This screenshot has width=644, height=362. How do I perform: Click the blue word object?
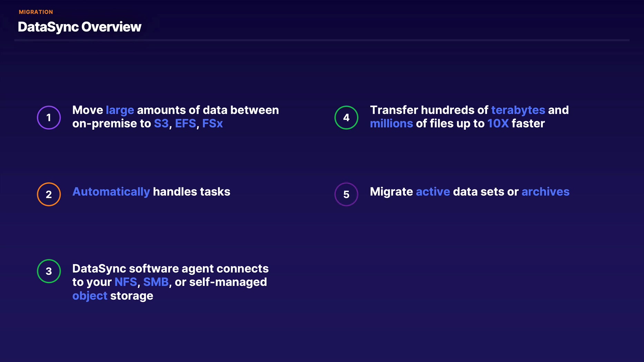coord(90,296)
